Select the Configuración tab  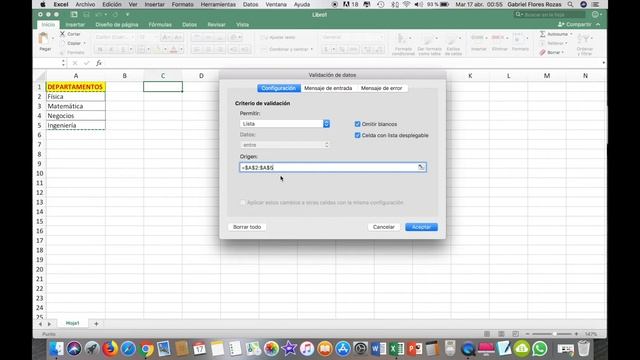(279, 88)
